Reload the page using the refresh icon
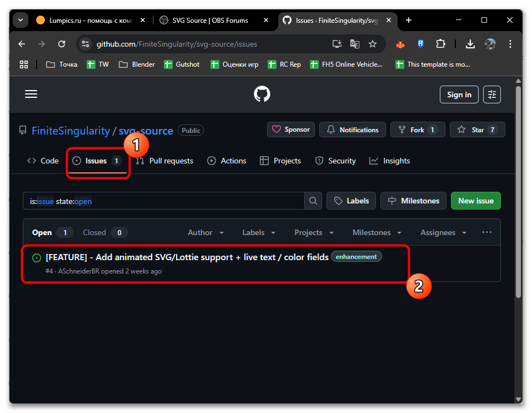532x413 pixels. click(62, 44)
